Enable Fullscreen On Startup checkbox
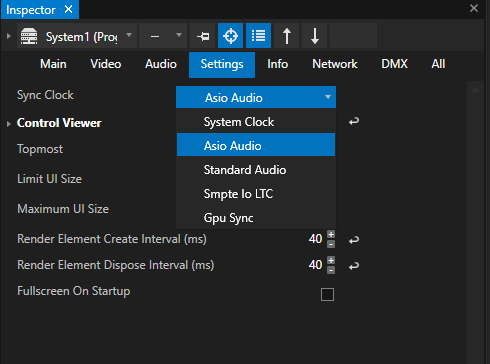490x364 pixels. point(327,294)
